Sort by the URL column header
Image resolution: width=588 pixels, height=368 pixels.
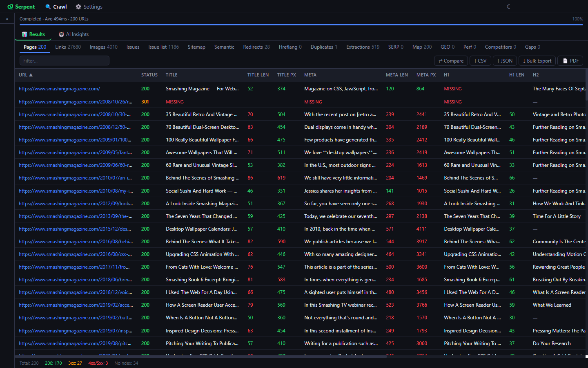pyautogui.click(x=26, y=75)
